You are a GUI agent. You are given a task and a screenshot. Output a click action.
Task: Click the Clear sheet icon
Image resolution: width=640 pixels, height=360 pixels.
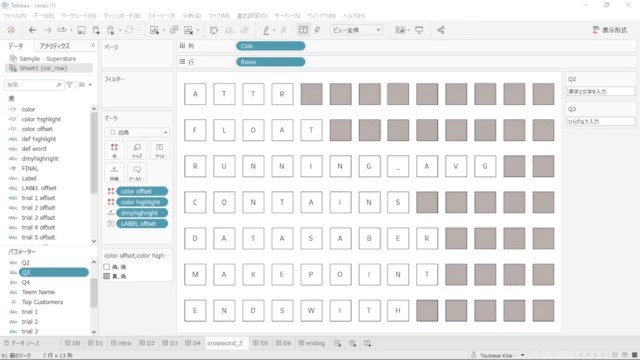point(189,30)
